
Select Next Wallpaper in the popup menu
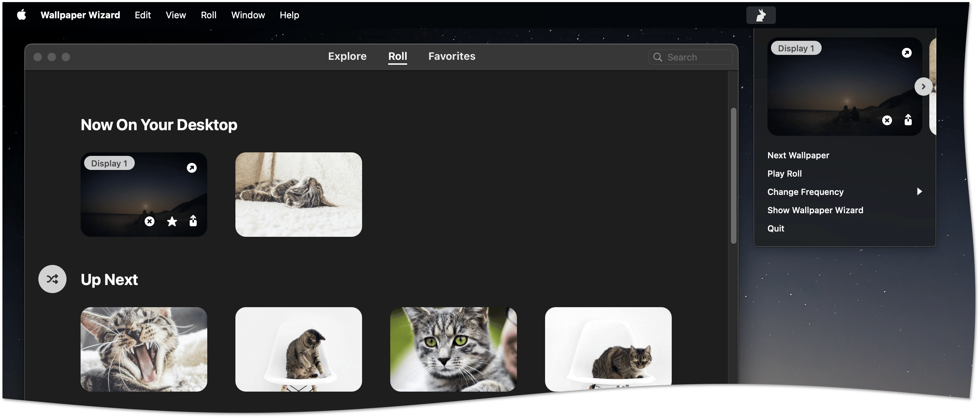click(x=798, y=155)
